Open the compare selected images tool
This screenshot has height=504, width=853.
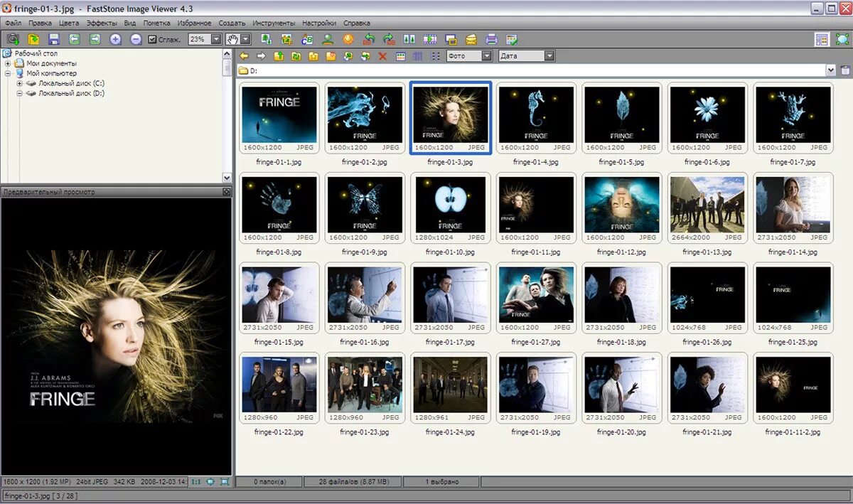(x=409, y=39)
